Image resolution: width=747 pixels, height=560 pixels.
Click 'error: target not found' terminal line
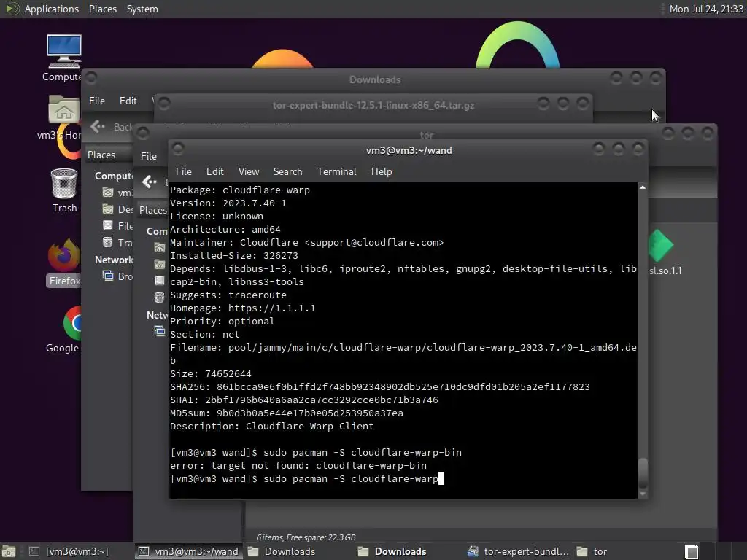[298, 466]
